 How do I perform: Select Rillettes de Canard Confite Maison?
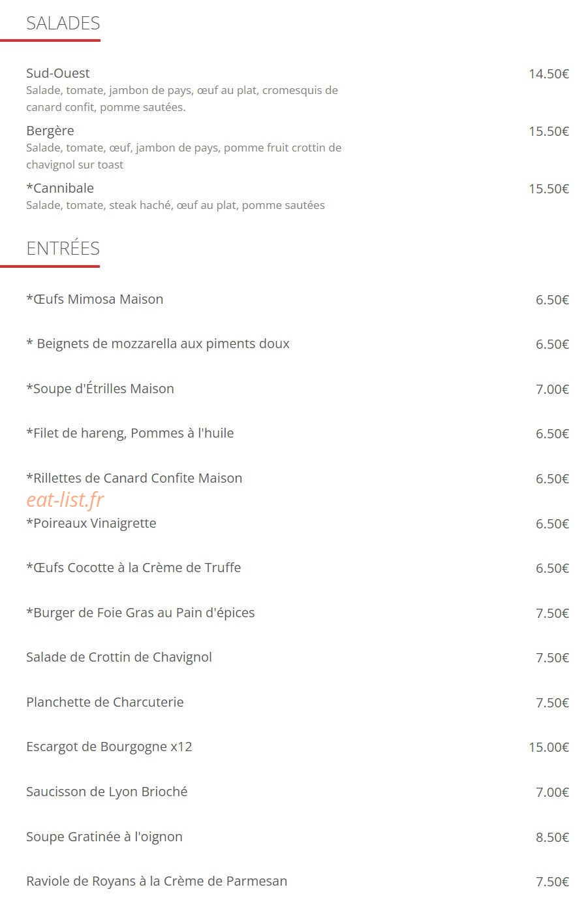(x=134, y=478)
